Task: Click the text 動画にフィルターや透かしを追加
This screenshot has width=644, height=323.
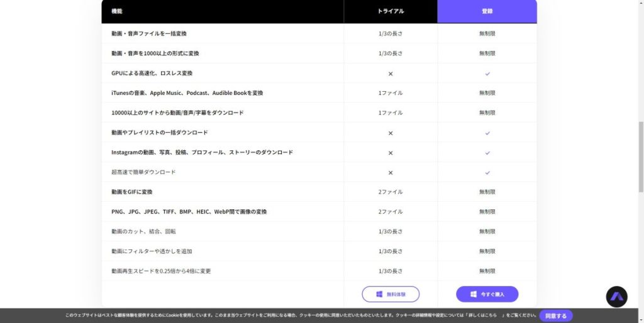Action: (152, 251)
